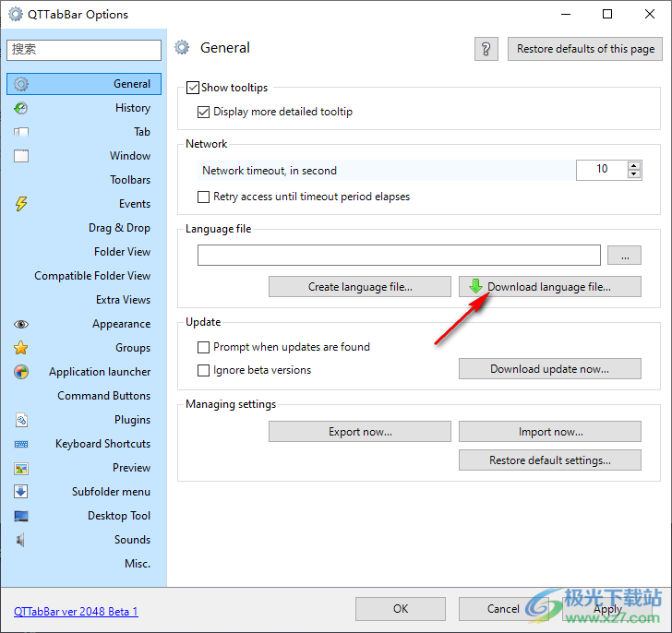Click the History clock icon
The image size is (672, 633).
tap(21, 108)
